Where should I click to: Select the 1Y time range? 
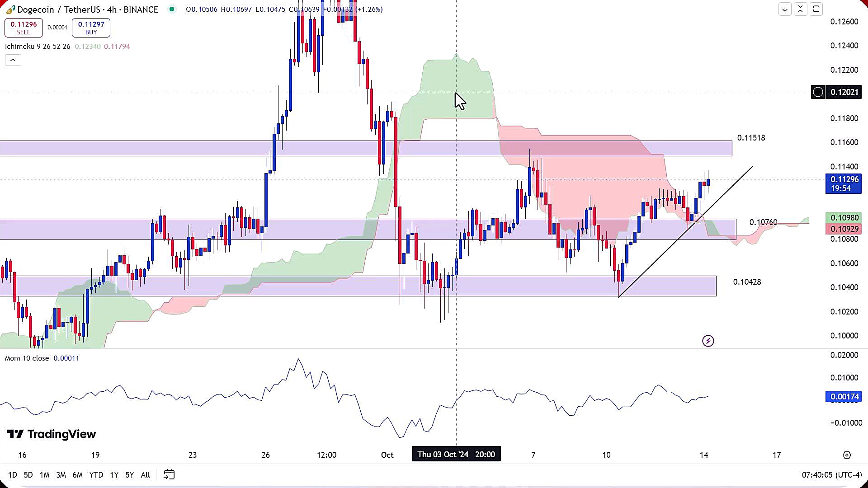[114, 475]
